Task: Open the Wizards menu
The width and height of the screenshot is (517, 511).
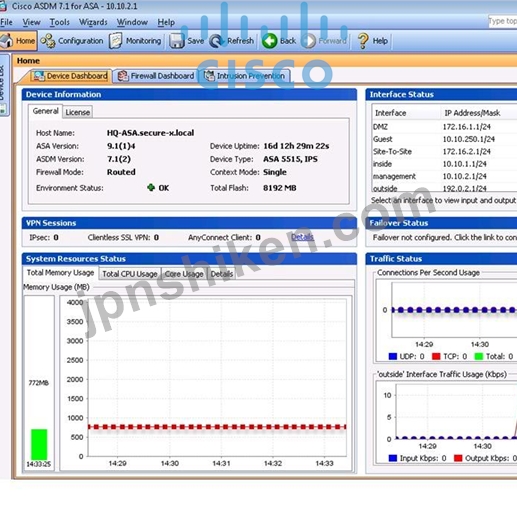Action: [93, 22]
